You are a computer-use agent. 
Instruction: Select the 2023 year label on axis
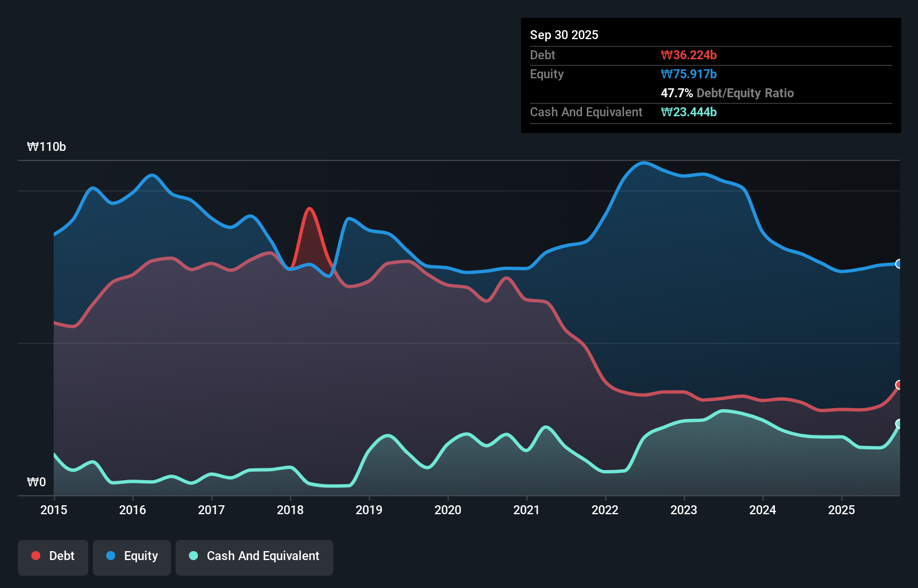[x=684, y=510]
